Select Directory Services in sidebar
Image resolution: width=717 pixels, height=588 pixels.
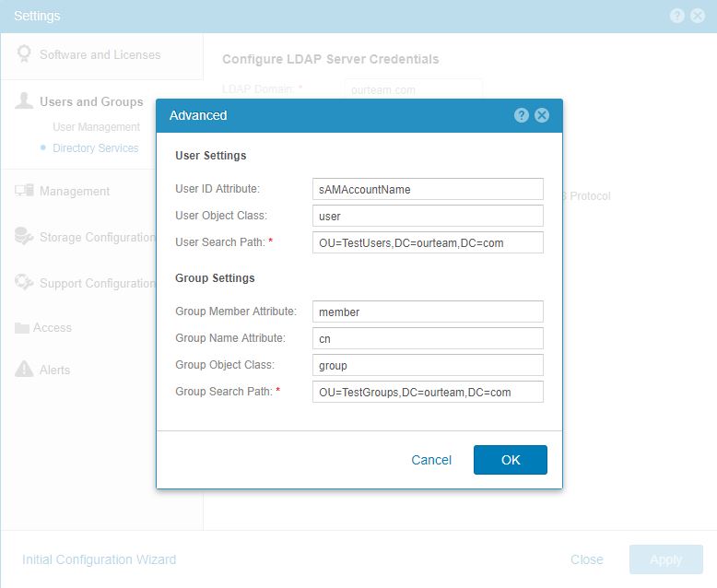pos(95,148)
